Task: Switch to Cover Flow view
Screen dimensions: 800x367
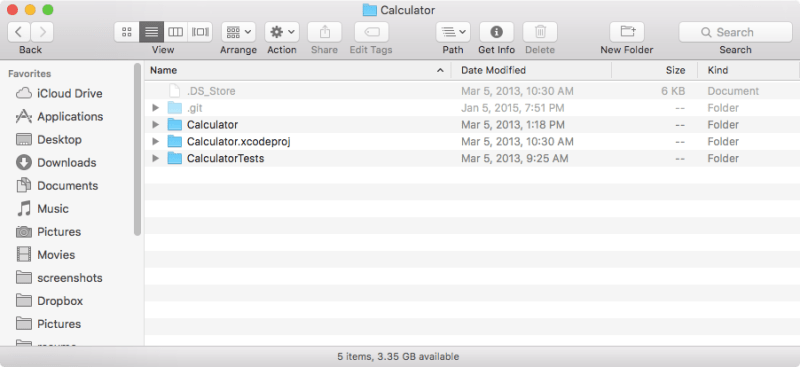Action: (x=200, y=32)
